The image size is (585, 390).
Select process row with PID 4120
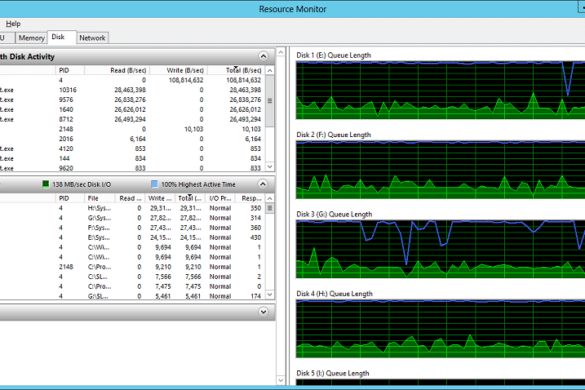click(132, 149)
